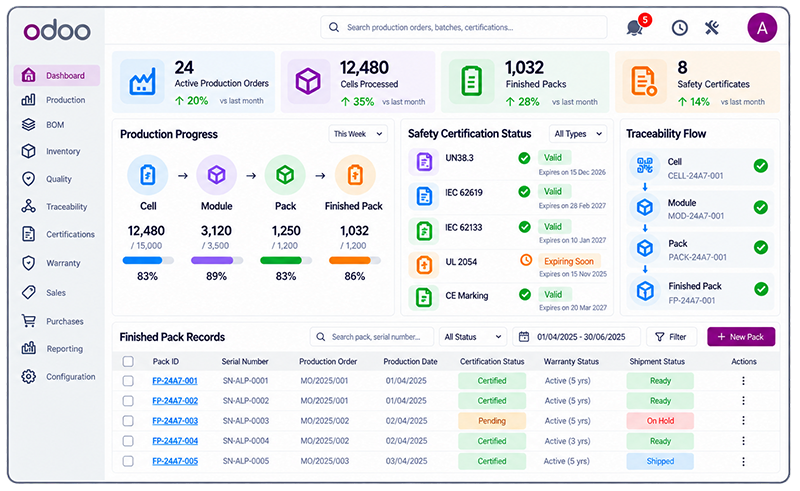Click the On Hold shipment status badge
This screenshot has width=800, height=491.
[660, 421]
